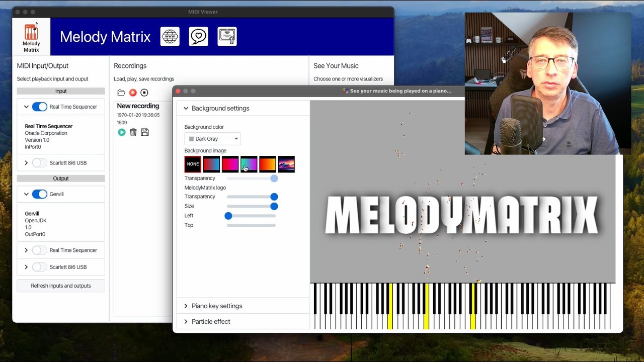Adjust the background image Transparency slider
Image resolution: width=644 pixels, height=362 pixels.
click(252, 178)
